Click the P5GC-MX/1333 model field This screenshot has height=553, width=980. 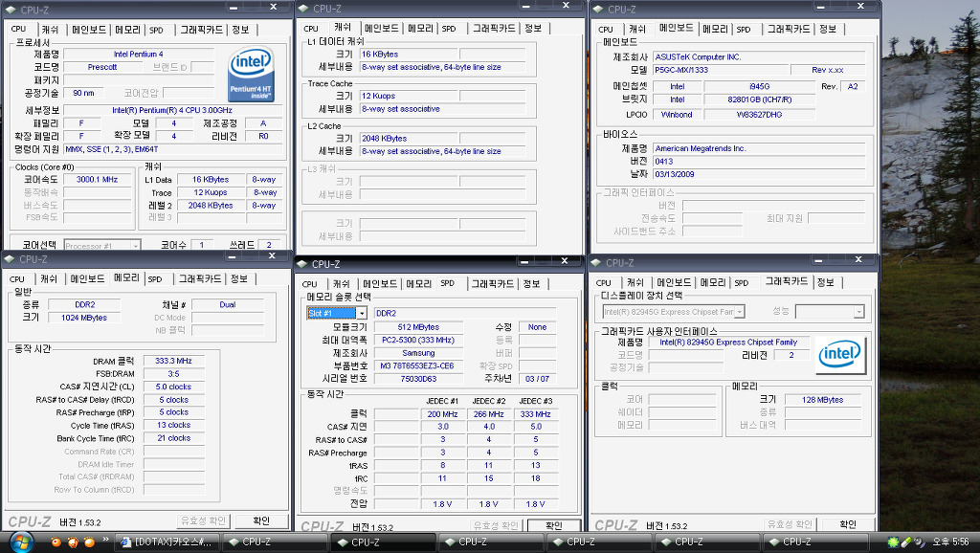tap(721, 70)
